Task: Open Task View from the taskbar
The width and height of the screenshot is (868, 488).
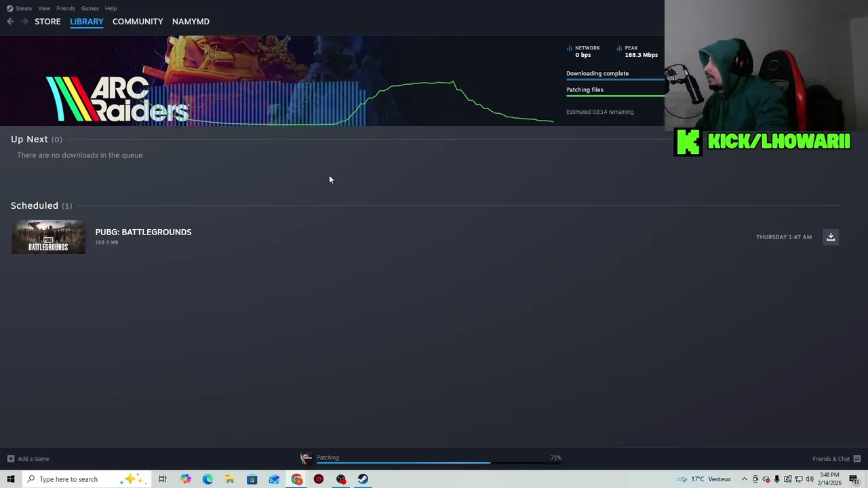Action: 163,479
